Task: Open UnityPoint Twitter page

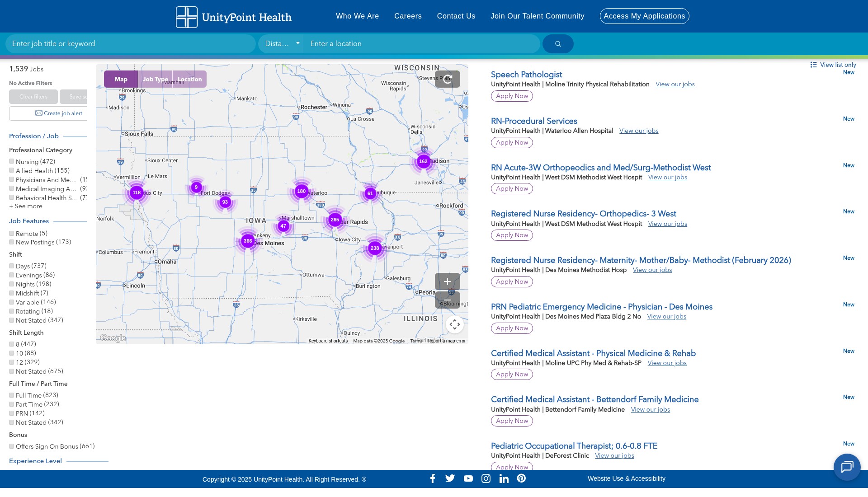Action: click(450, 478)
